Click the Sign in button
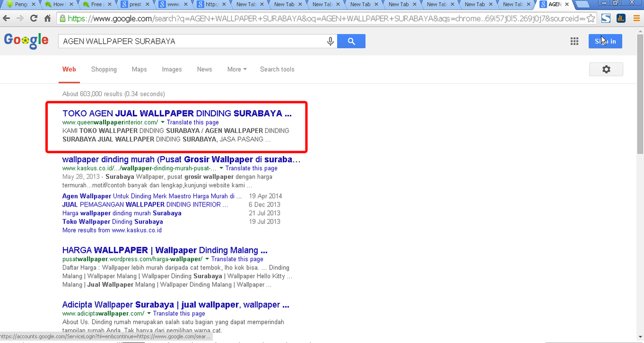The height and width of the screenshot is (343, 644). point(605,41)
